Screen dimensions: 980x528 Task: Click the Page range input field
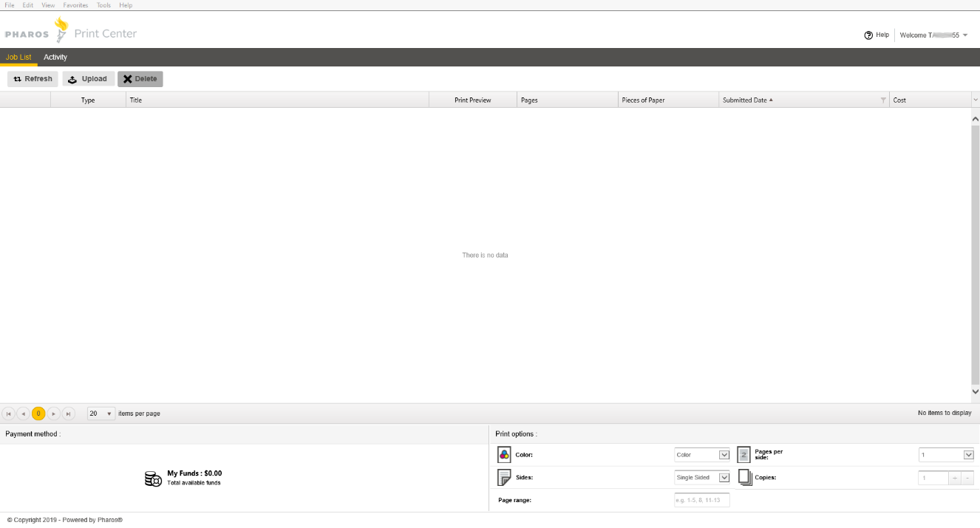pyautogui.click(x=701, y=501)
